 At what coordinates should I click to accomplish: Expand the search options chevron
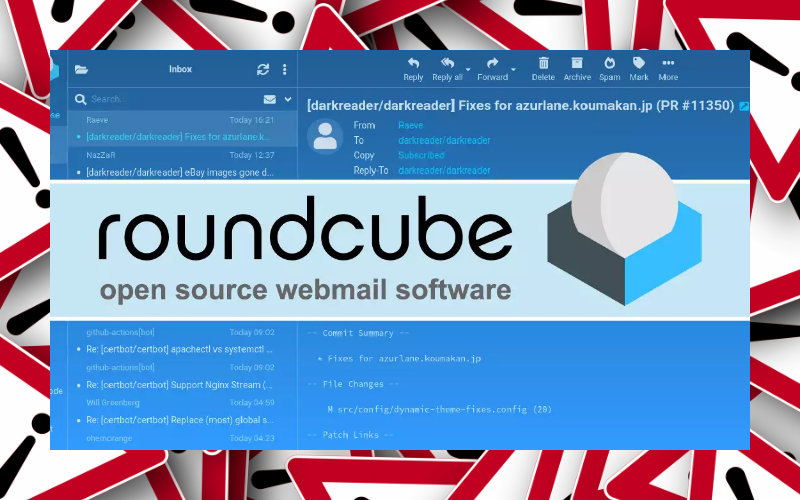(x=288, y=100)
